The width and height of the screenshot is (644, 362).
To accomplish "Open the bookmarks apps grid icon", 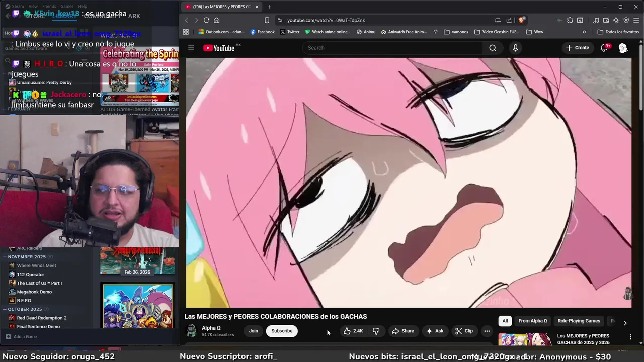I will coord(186,32).
